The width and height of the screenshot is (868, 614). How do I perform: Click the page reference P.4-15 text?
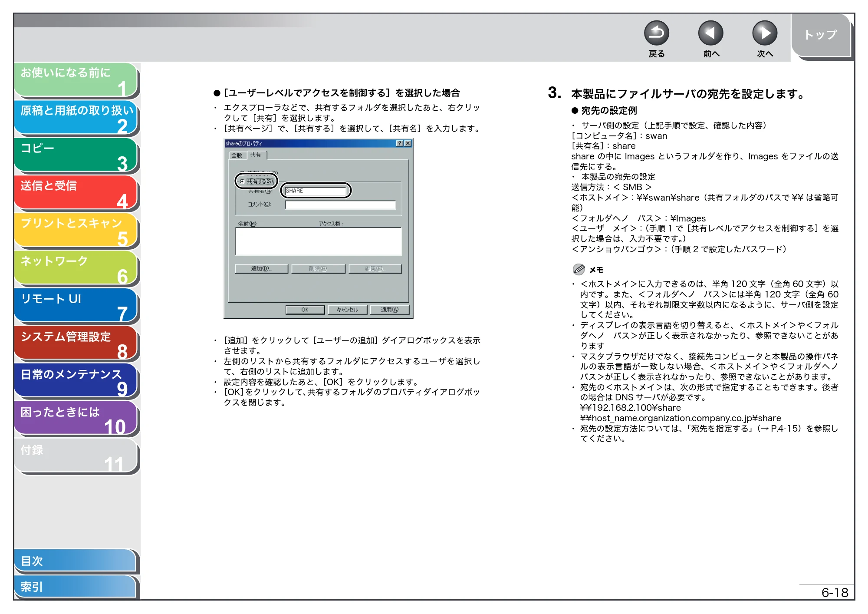(x=785, y=428)
